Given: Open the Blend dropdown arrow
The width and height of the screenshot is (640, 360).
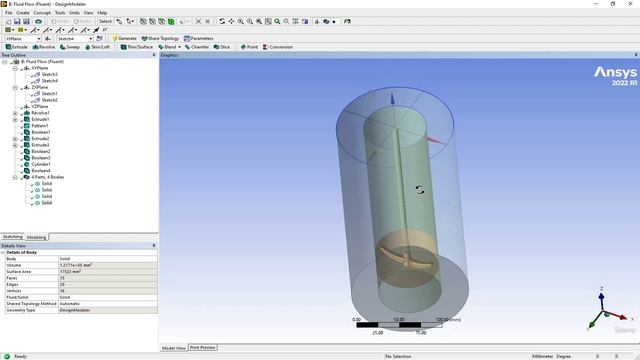Looking at the screenshot, I should [180, 47].
